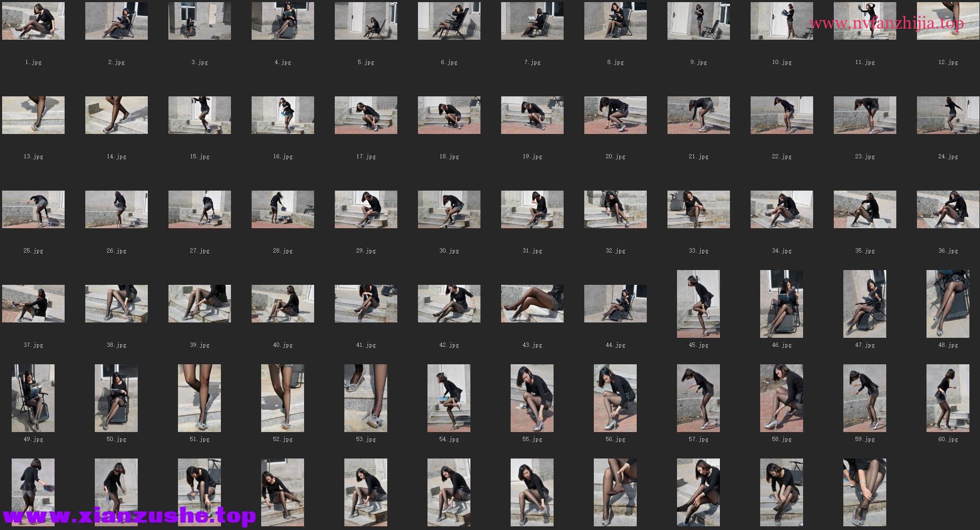Click the 3.jpg picture thumbnail
The height and width of the screenshot is (530, 980).
pos(200,21)
